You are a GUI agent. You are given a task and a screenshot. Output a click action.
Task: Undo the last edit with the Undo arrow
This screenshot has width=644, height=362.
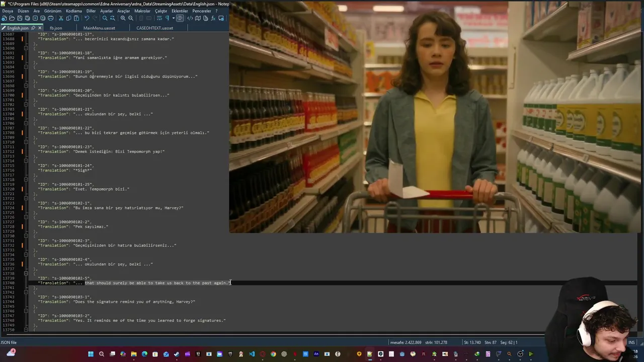87,18
